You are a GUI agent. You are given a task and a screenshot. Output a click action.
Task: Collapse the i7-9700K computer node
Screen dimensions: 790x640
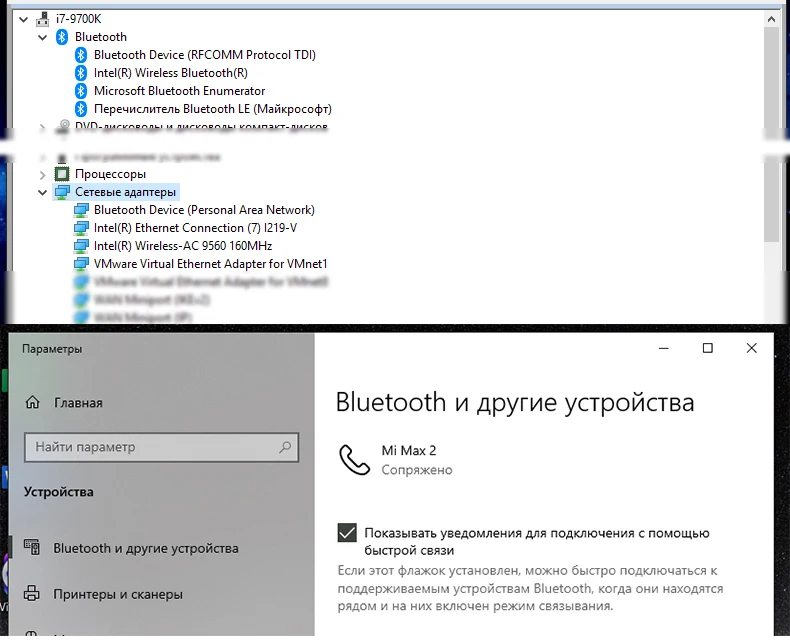point(23,20)
